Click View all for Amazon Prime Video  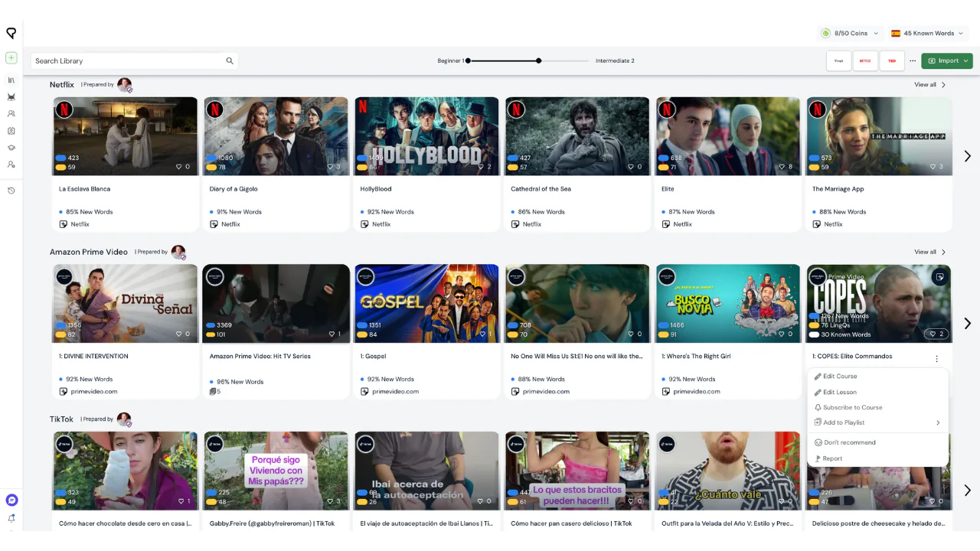tap(930, 252)
